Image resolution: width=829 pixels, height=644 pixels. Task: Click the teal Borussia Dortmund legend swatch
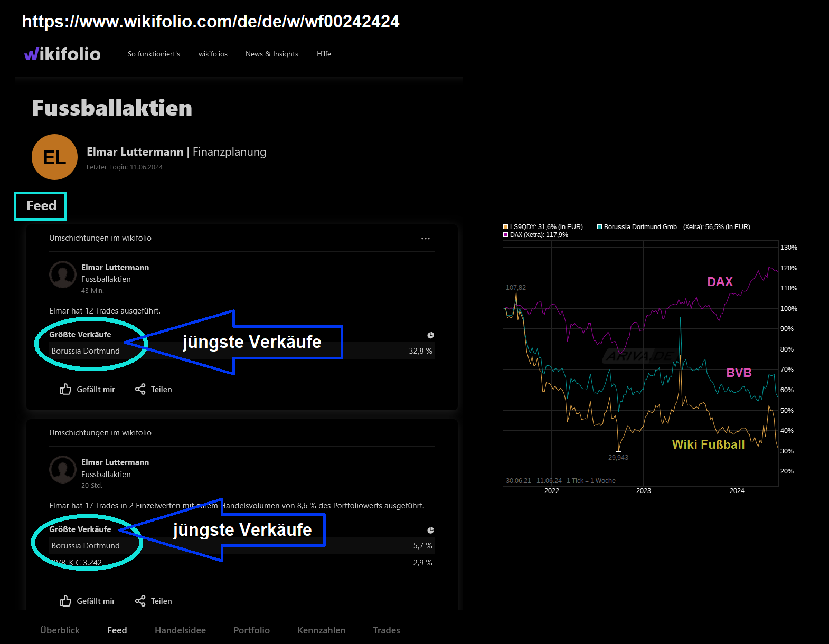600,227
